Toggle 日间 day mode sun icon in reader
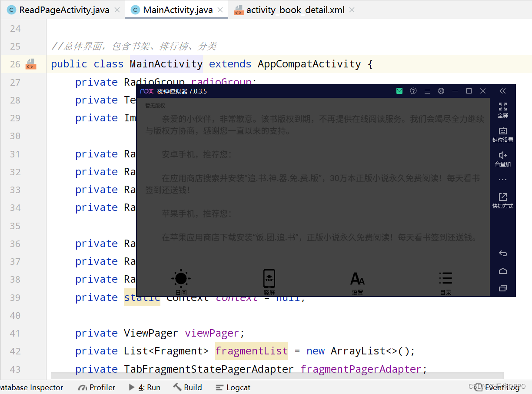The height and width of the screenshot is (394, 532). click(181, 282)
